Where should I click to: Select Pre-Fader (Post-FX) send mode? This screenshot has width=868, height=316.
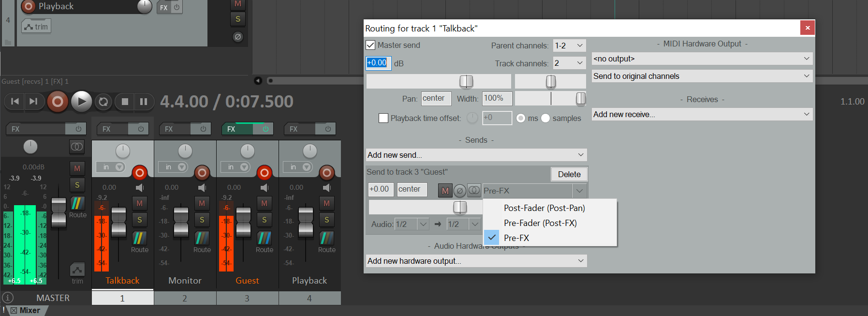[x=540, y=223]
